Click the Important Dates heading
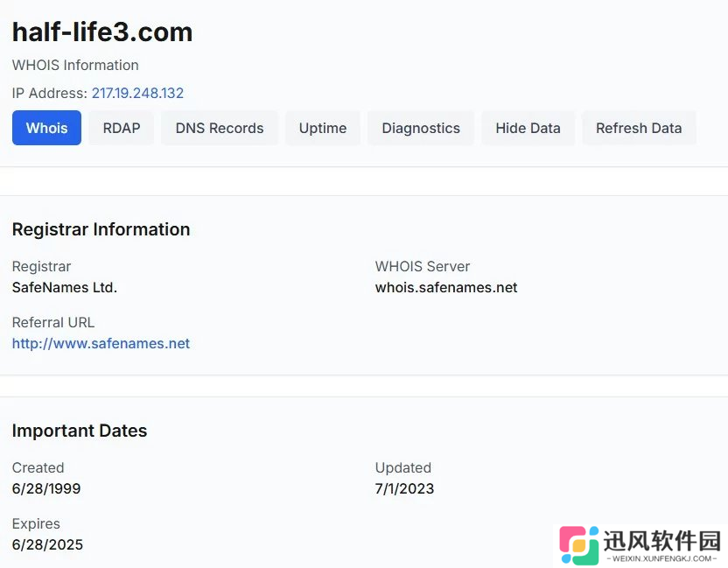728x568 pixels. point(80,431)
